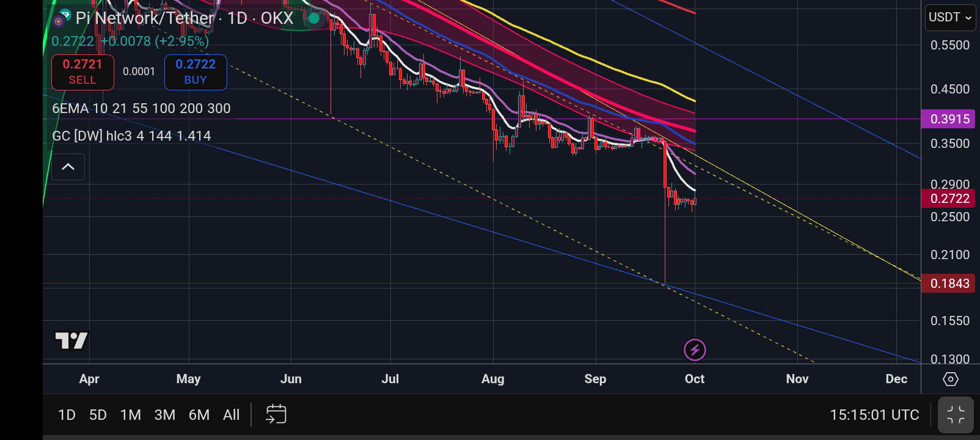
Task: Click the green market status dot
Action: tap(314, 18)
